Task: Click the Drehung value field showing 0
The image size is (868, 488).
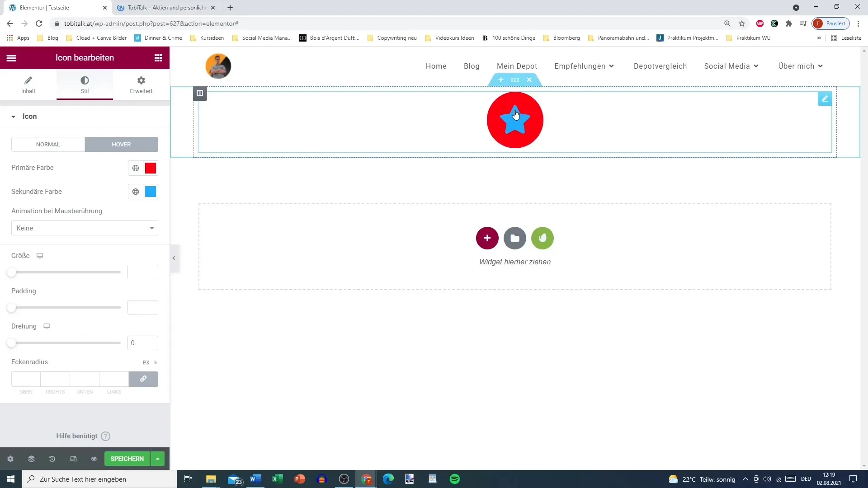Action: click(x=143, y=343)
